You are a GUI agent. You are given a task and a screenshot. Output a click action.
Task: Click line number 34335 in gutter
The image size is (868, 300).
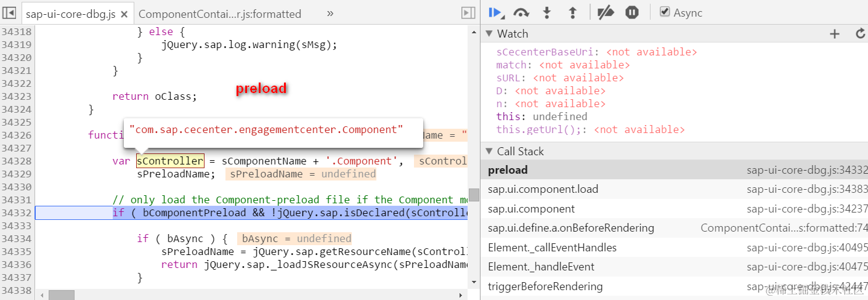(16, 252)
